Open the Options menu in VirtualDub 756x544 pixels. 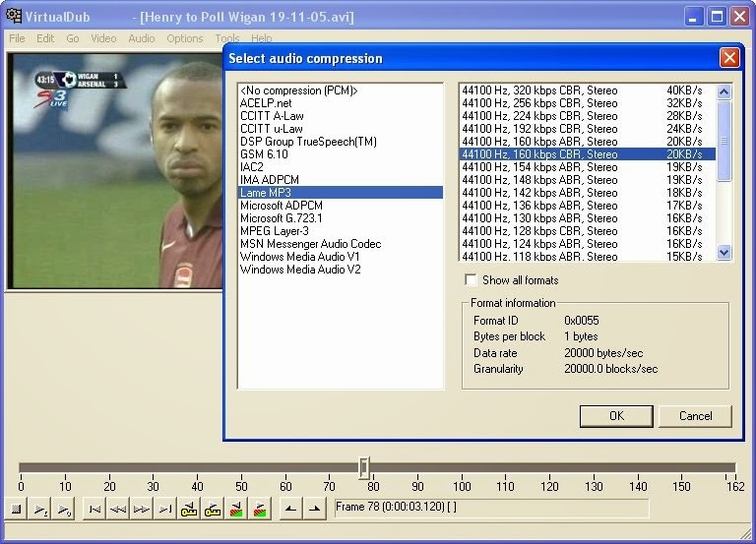pyautogui.click(x=185, y=38)
